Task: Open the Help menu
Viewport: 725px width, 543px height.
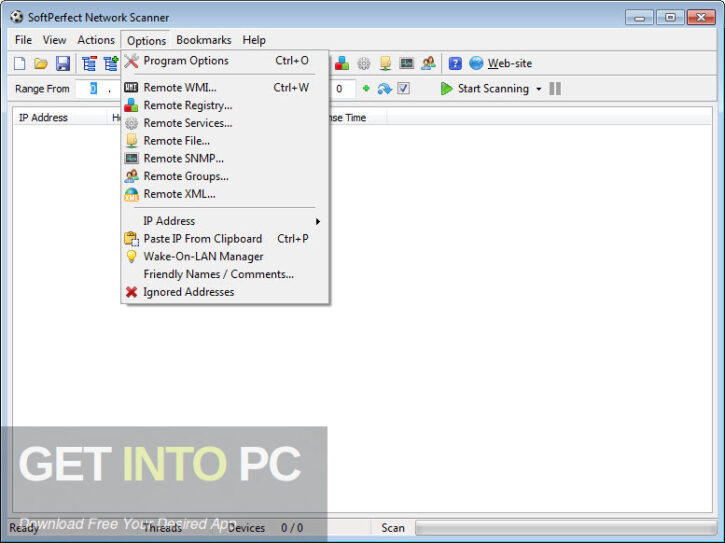Action: 254,40
